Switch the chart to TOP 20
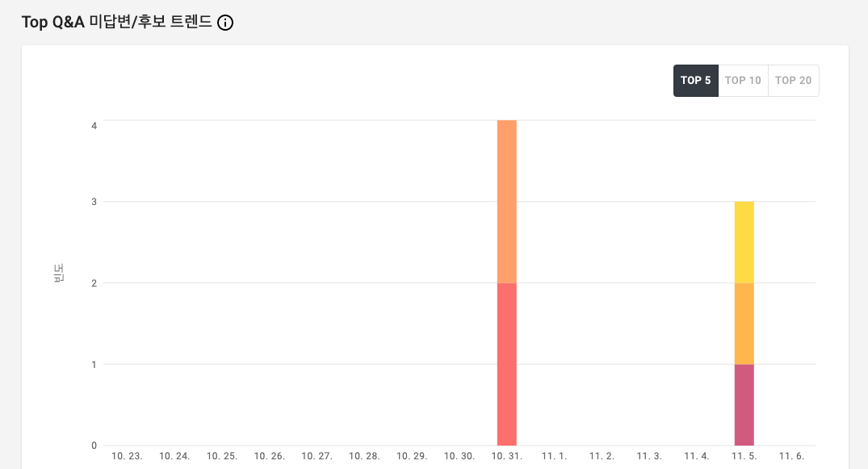The height and width of the screenshot is (469, 868). (x=793, y=81)
